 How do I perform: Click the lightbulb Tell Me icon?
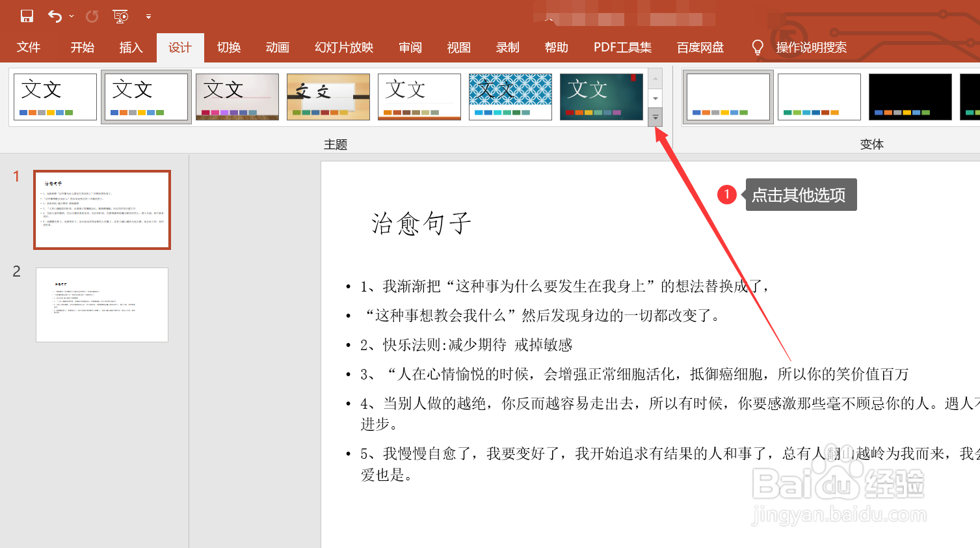pos(758,48)
